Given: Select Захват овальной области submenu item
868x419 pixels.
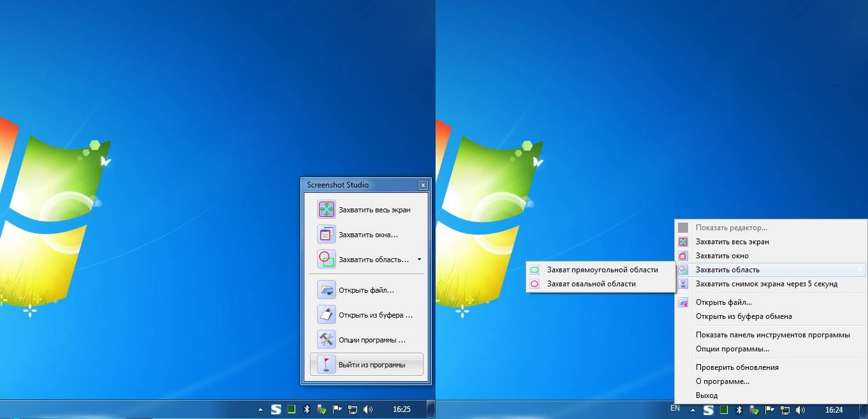Looking at the screenshot, I should click(600, 284).
